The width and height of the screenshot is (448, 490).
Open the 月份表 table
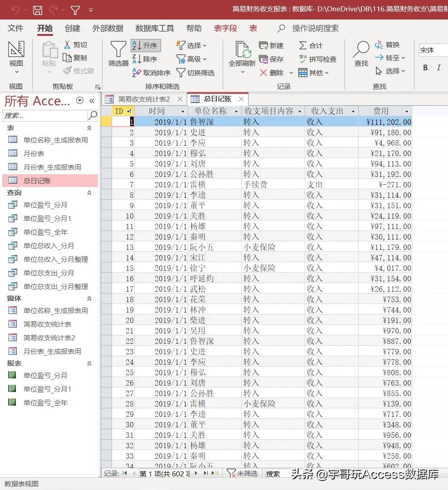point(34,153)
